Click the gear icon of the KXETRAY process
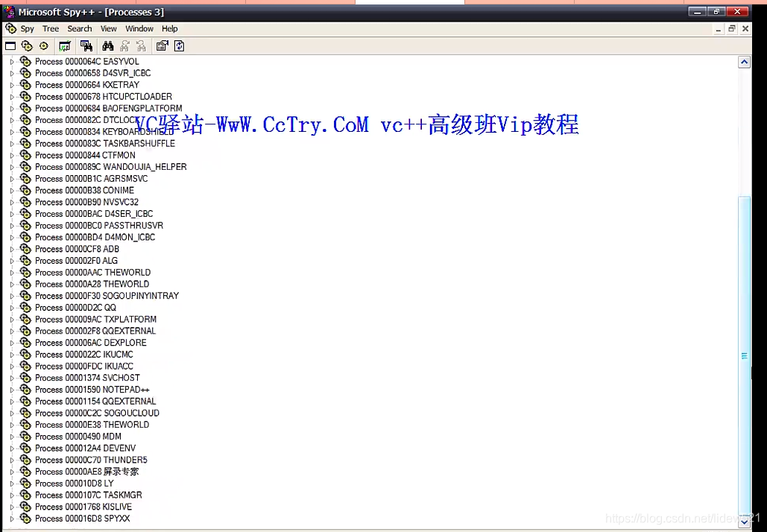Viewport: 767px width, 532px height. pos(25,85)
